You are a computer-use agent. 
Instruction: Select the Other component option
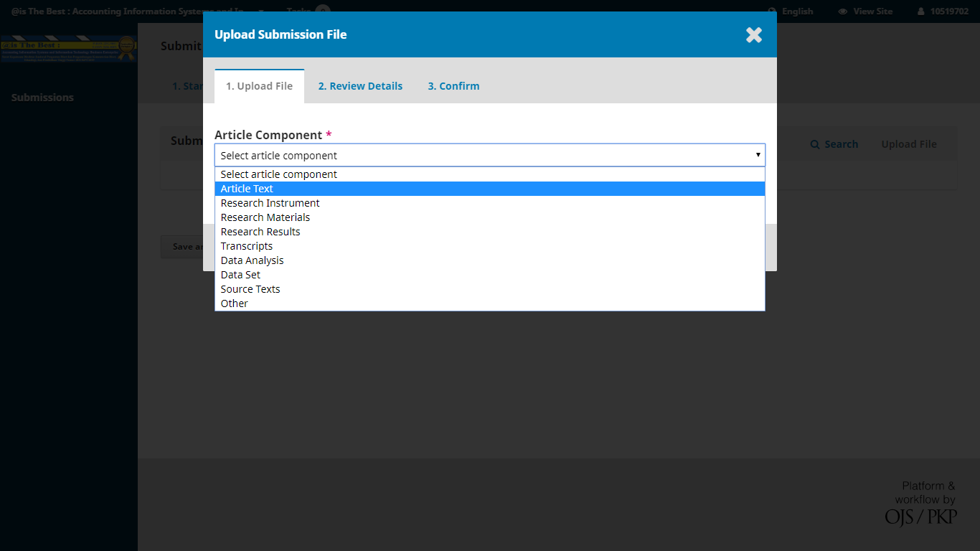[x=490, y=303]
